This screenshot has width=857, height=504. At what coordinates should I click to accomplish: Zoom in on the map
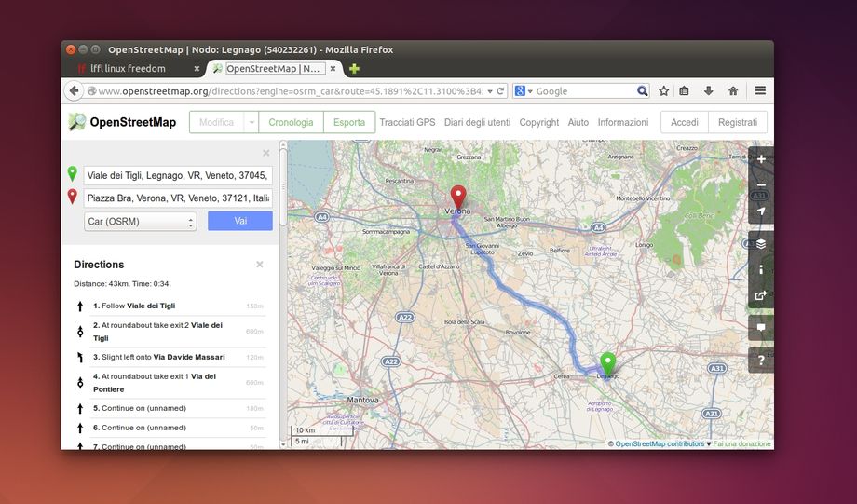tap(761, 158)
